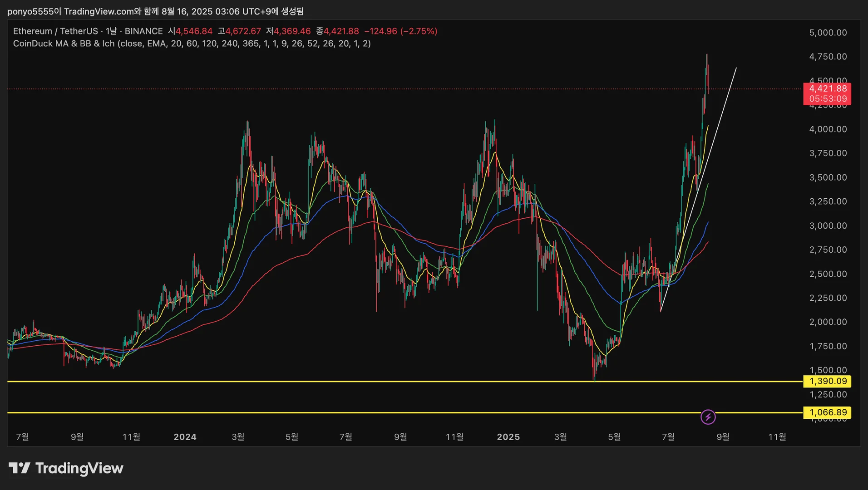868x490 pixels.
Task: Click the TradingView logo icon
Action: pyautogui.click(x=19, y=468)
